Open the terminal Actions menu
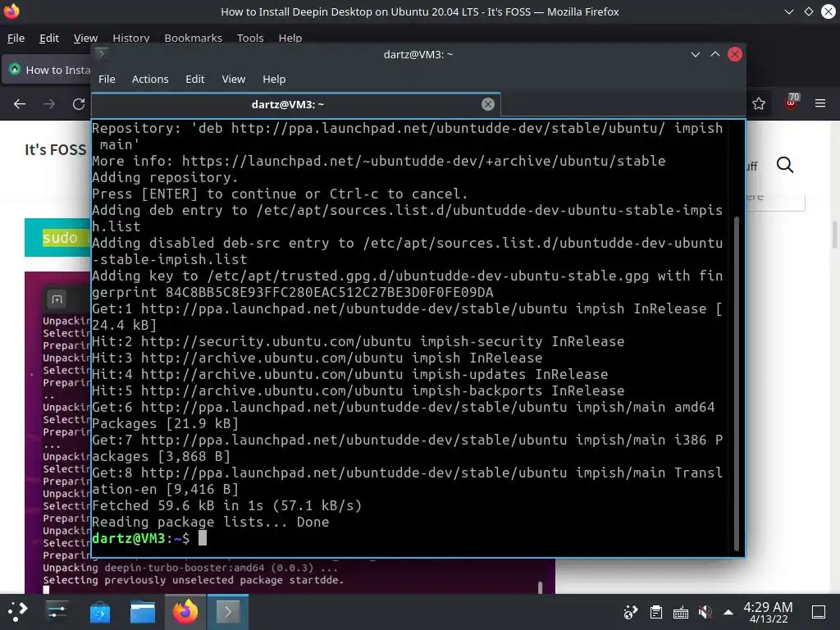The width and height of the screenshot is (840, 630). pos(150,80)
